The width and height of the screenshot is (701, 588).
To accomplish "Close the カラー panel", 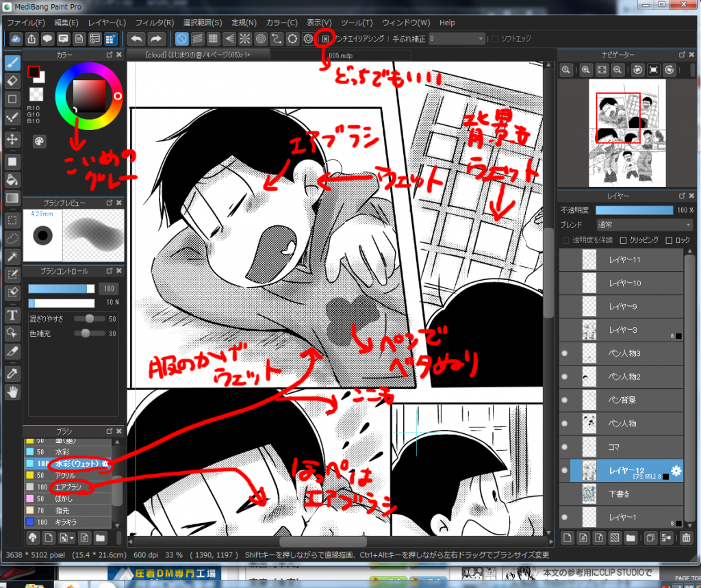I will click(119, 55).
